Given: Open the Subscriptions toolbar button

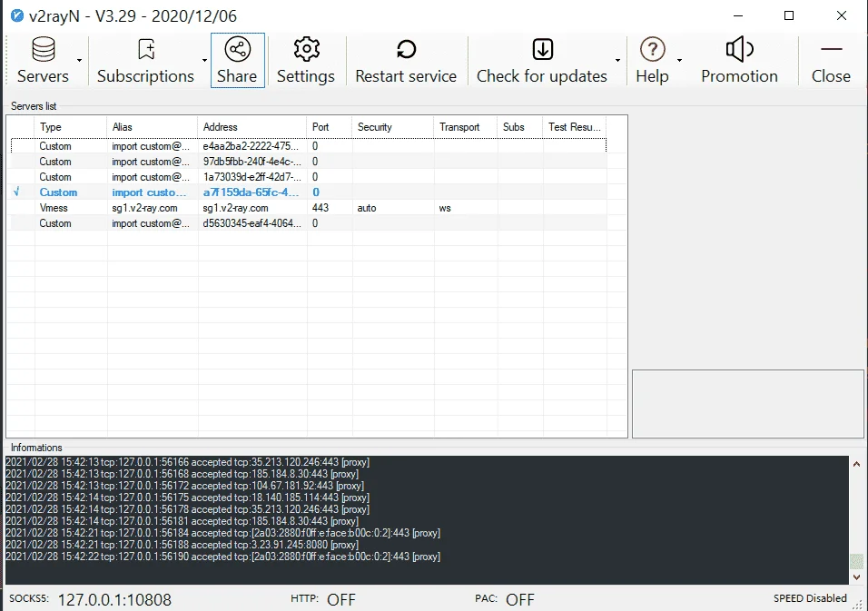Looking at the screenshot, I should [x=145, y=60].
